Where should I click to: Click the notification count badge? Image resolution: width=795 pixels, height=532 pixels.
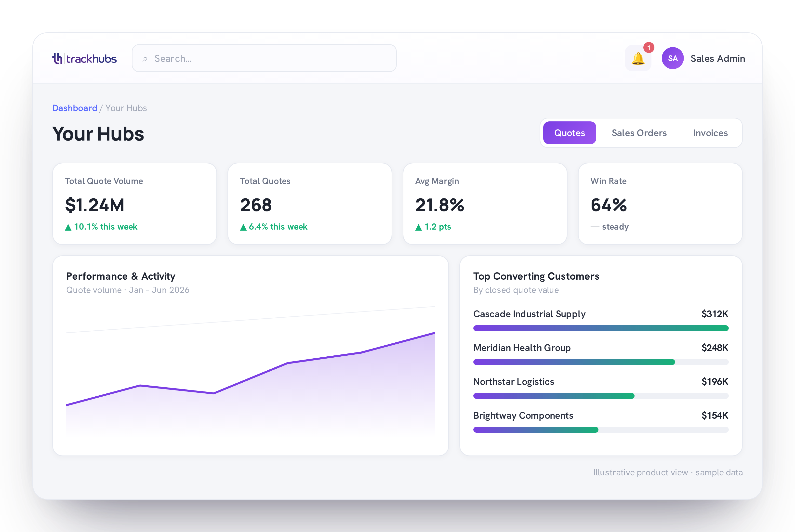pyautogui.click(x=649, y=48)
